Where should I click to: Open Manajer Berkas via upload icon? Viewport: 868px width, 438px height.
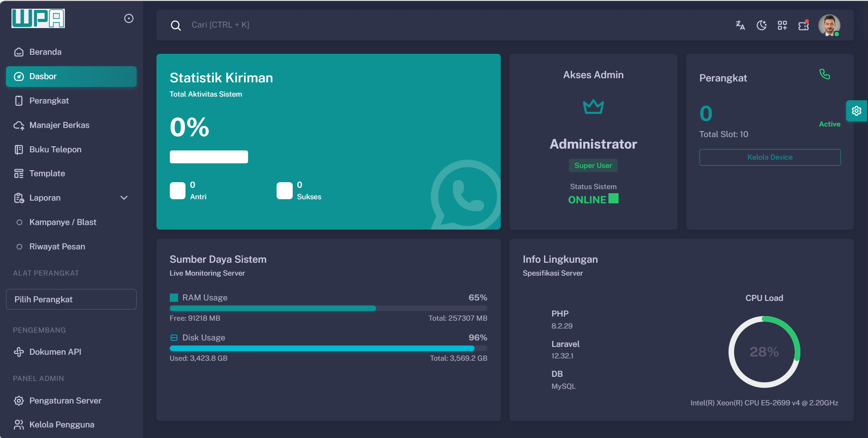tap(19, 125)
